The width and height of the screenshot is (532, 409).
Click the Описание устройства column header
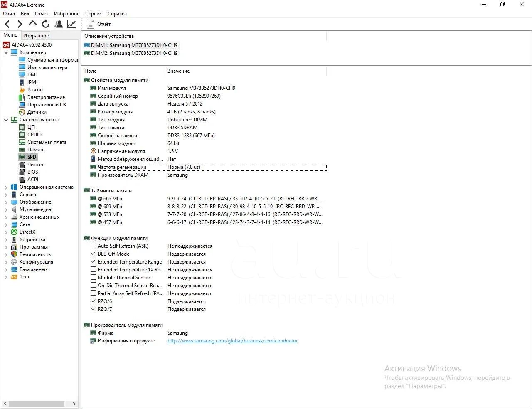coord(204,36)
